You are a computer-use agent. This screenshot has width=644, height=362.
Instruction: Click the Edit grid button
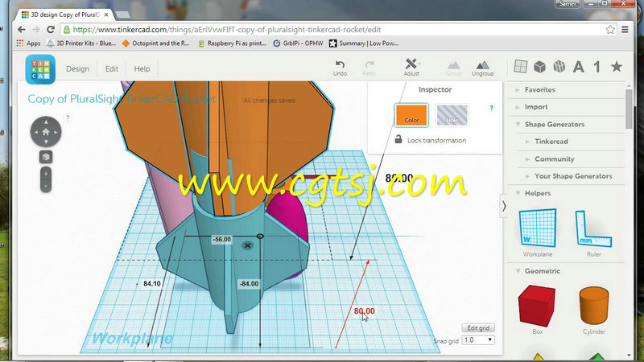coord(478,328)
